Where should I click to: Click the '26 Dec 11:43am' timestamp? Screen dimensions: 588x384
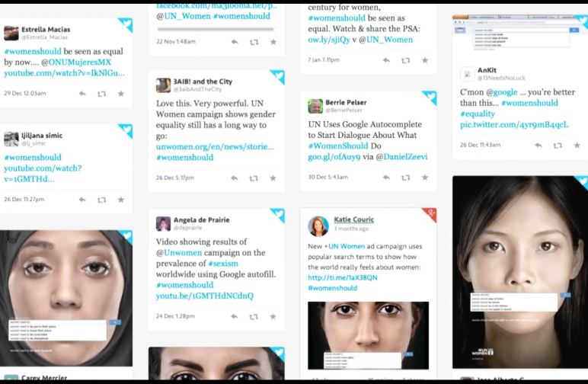click(480, 144)
